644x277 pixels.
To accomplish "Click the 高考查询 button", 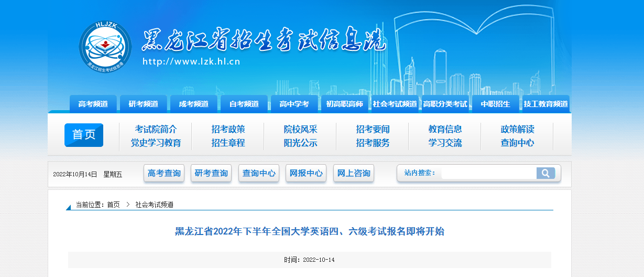I will point(164,173).
